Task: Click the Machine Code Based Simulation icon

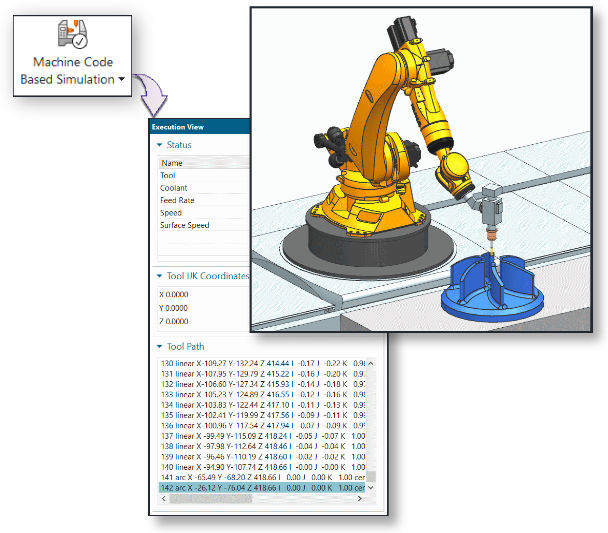Action: point(75,34)
